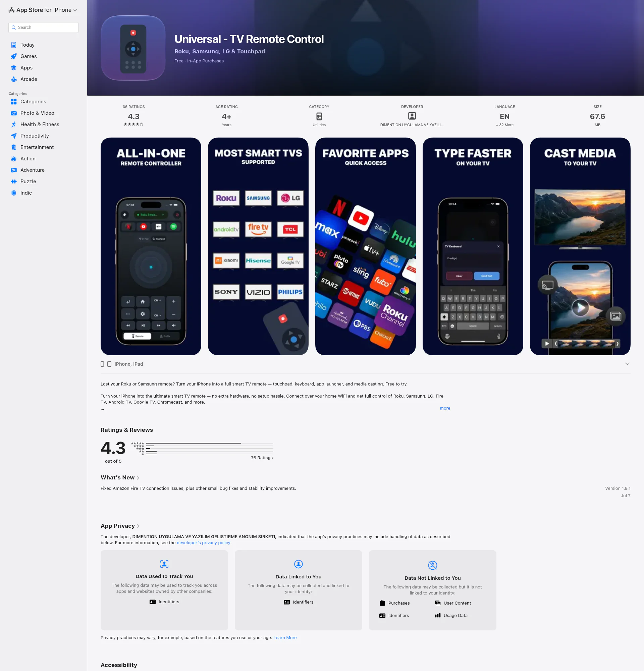
Task: Click the Data Linked to You card
Action: 299,590
